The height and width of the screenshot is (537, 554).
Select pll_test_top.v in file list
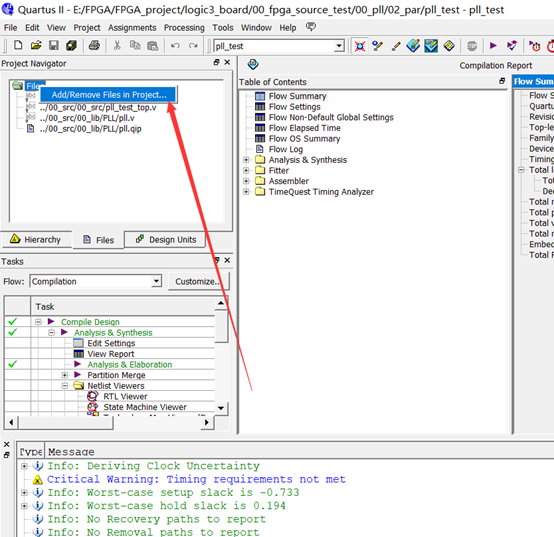click(98, 107)
